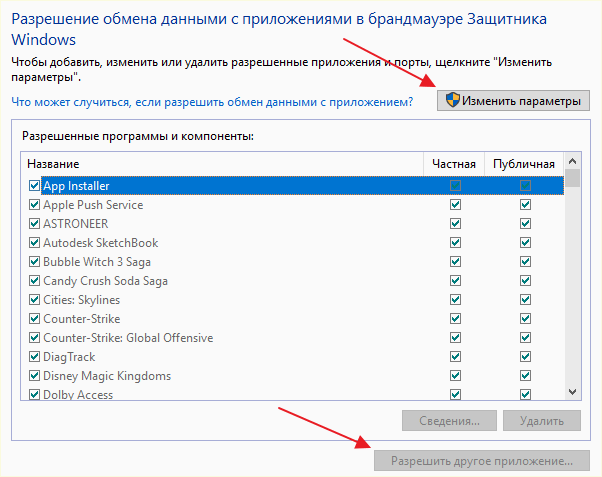
Task: Toggle Публичная checkbox for Apple Push Service
Action: coord(525,205)
